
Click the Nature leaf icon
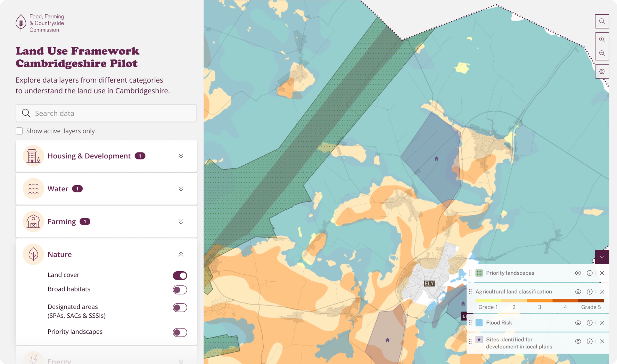click(33, 254)
